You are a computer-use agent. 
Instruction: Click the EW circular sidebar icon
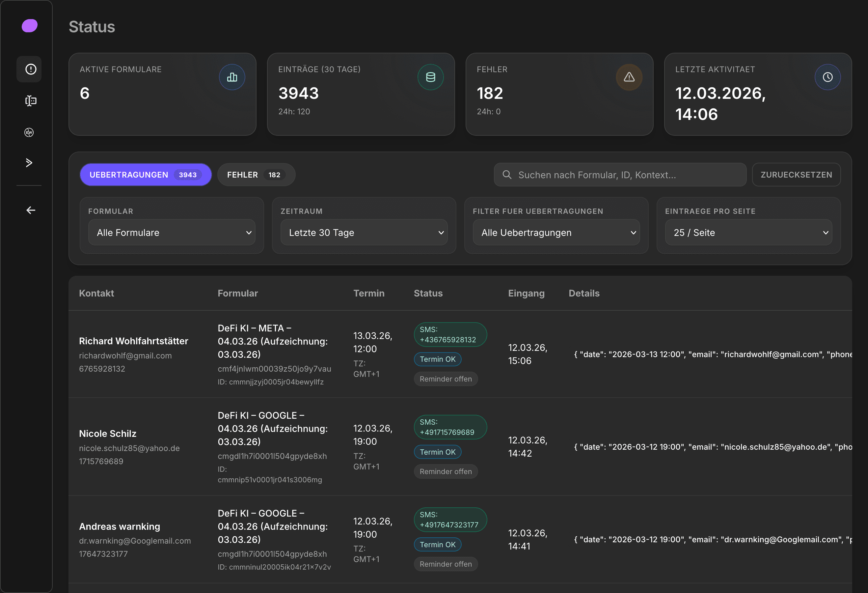click(x=29, y=132)
